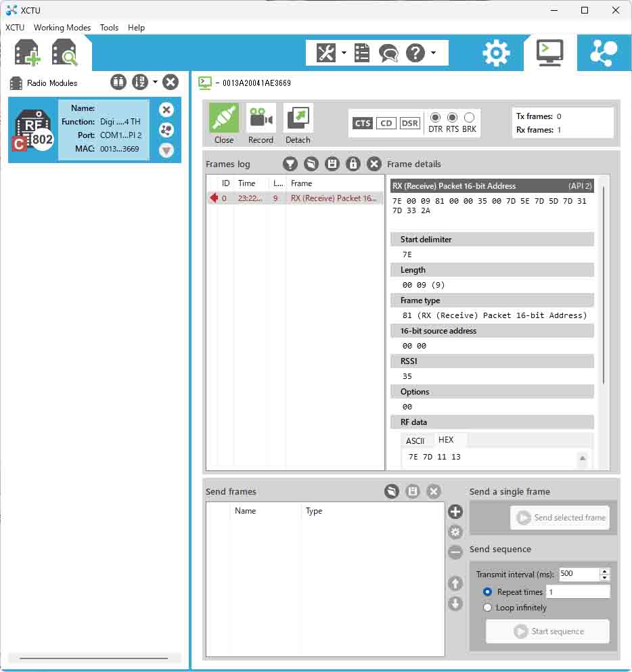Toggle the DTR line
The image size is (632, 672).
tap(435, 118)
